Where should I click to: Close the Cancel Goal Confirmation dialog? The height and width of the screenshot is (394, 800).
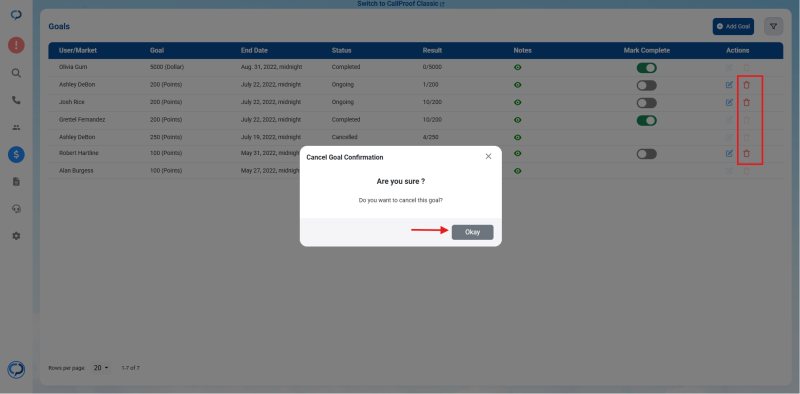(488, 156)
